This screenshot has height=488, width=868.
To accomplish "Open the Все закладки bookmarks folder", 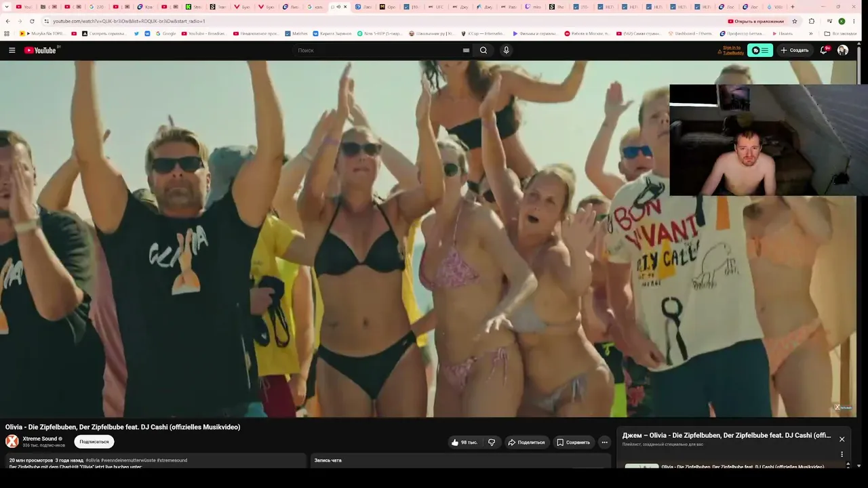I will point(840,33).
